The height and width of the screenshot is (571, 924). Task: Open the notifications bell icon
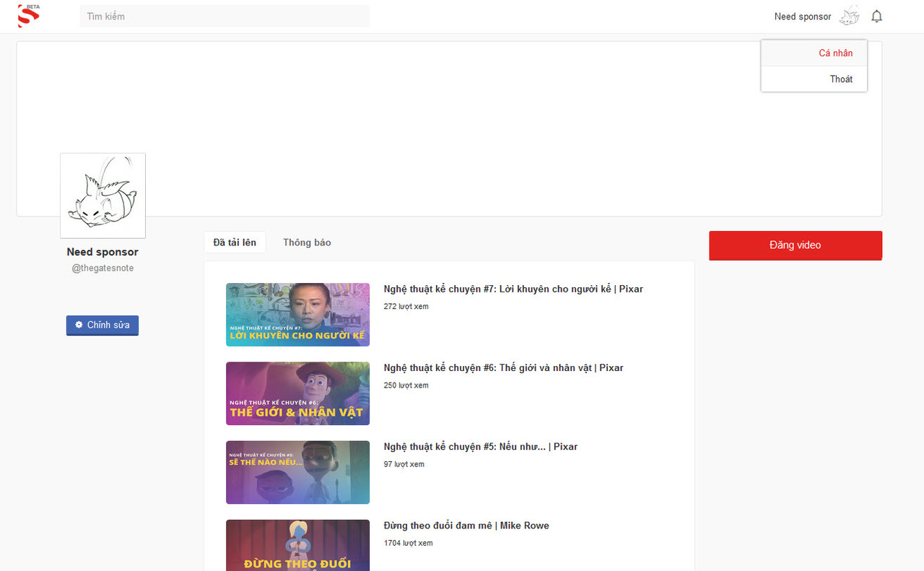pos(876,16)
